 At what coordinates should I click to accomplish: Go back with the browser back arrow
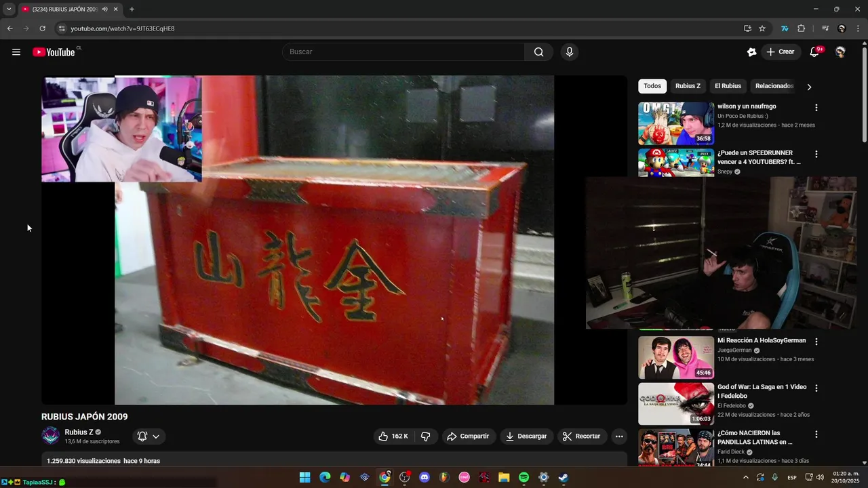click(9, 28)
